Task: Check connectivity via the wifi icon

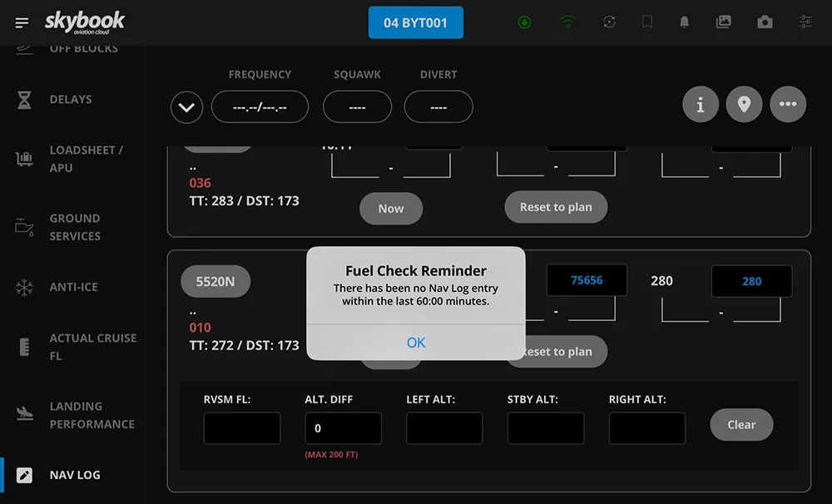Action: point(567,22)
